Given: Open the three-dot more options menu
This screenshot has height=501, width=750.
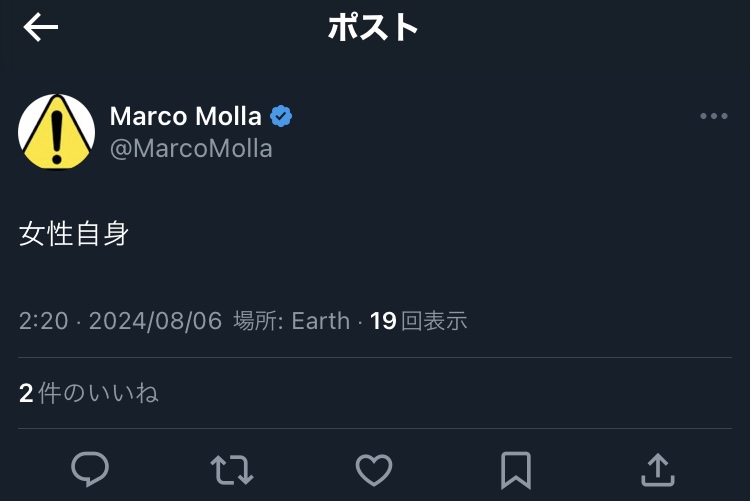Looking at the screenshot, I should [713, 117].
